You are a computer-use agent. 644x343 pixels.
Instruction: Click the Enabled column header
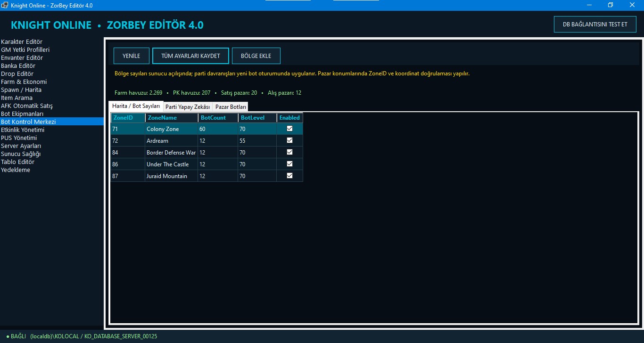click(289, 118)
